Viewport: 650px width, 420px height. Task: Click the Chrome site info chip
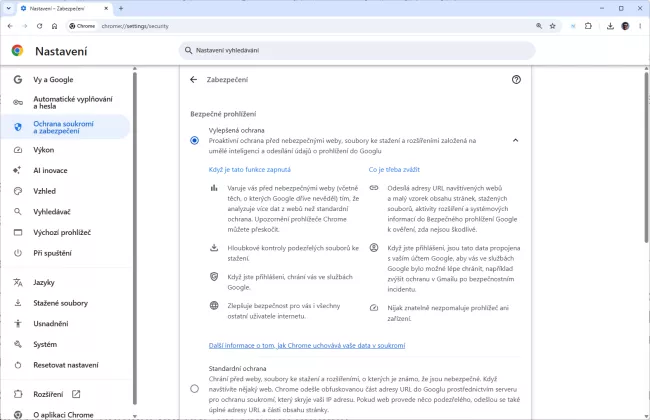tap(82, 26)
